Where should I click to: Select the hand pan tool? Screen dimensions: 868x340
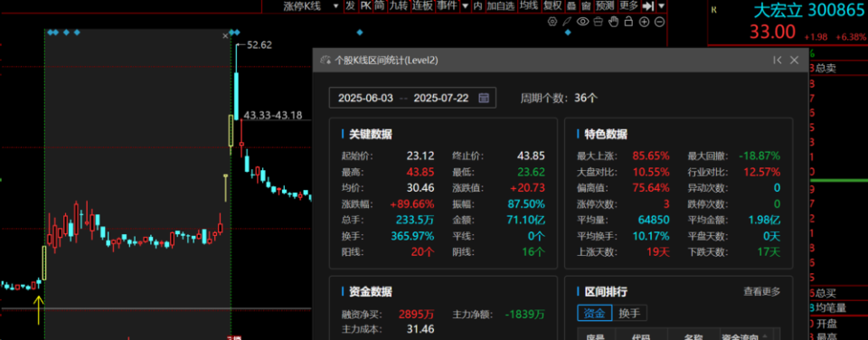[x=613, y=22]
